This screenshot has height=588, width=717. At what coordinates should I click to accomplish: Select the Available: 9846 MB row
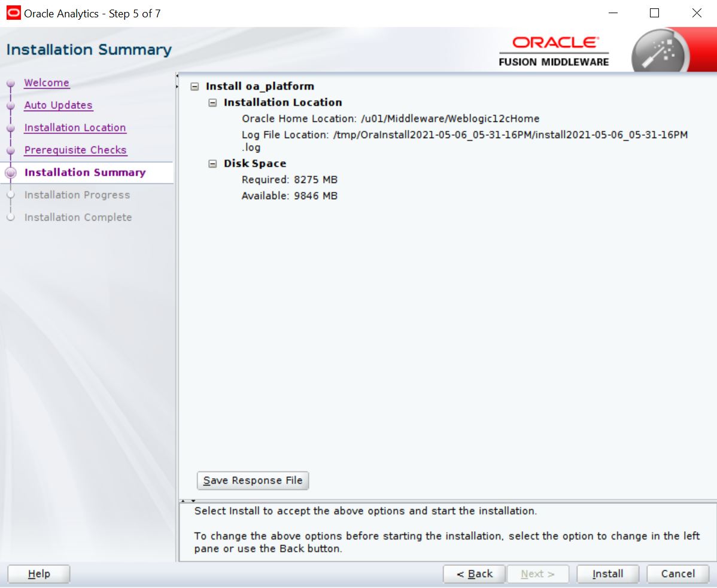[x=290, y=196]
